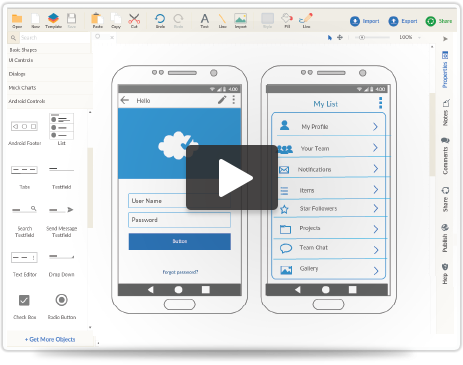Click the Team Chat speech bubble icon
This screenshot has height=365, width=463.
tap(286, 249)
